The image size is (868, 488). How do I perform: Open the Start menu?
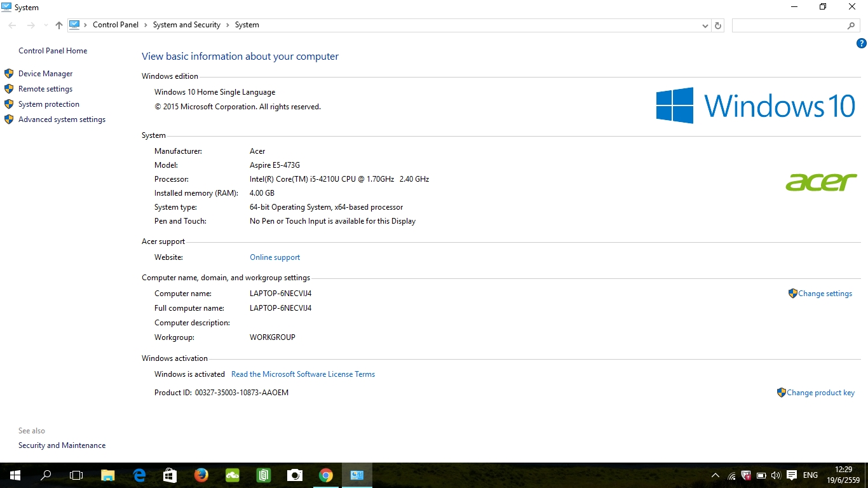tap(15, 475)
